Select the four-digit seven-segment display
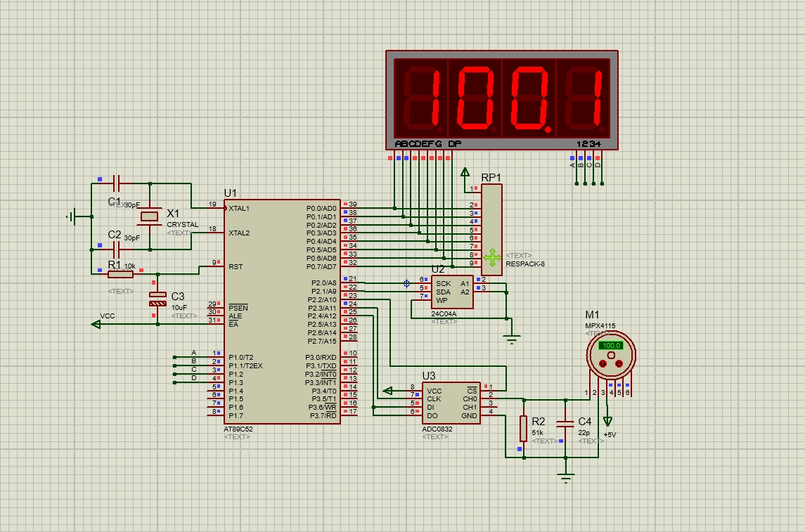 coord(501,100)
